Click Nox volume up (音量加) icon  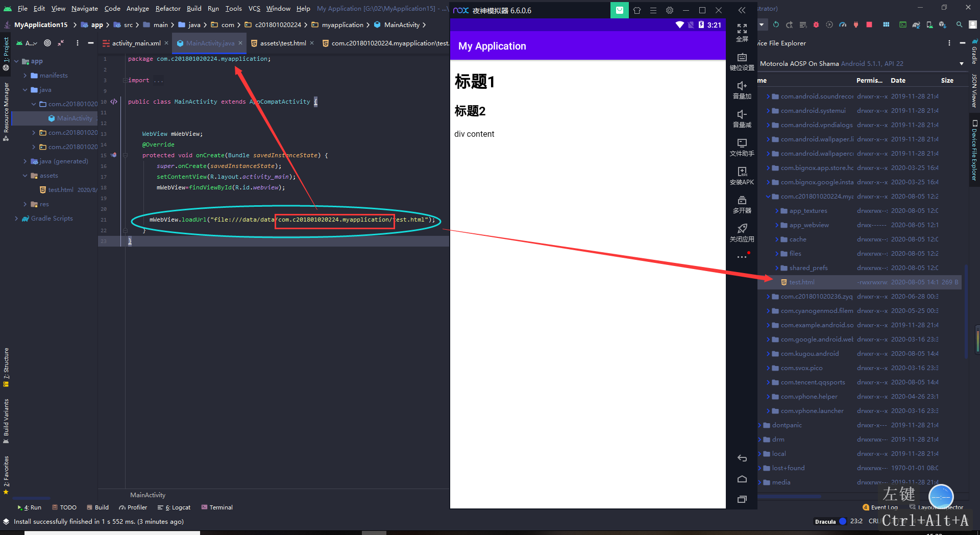pyautogui.click(x=742, y=90)
